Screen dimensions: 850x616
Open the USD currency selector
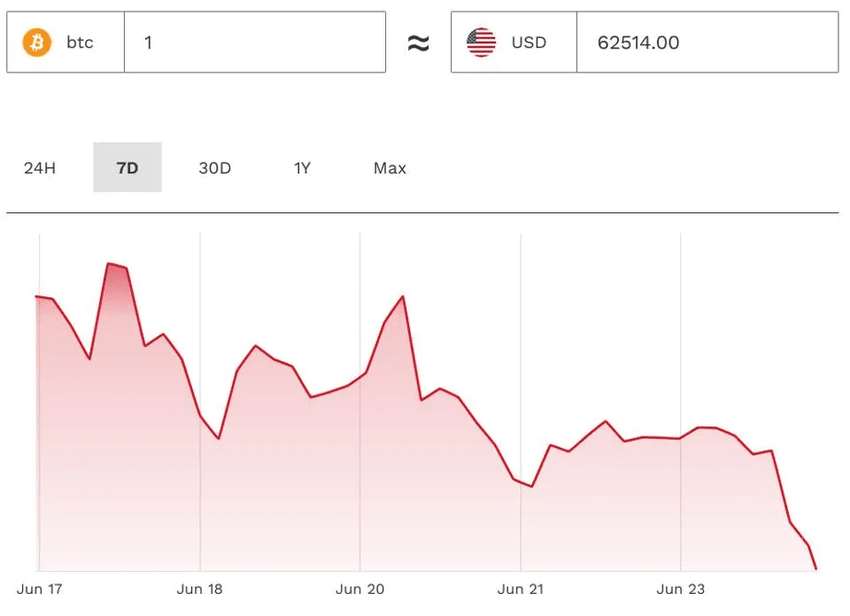point(514,42)
